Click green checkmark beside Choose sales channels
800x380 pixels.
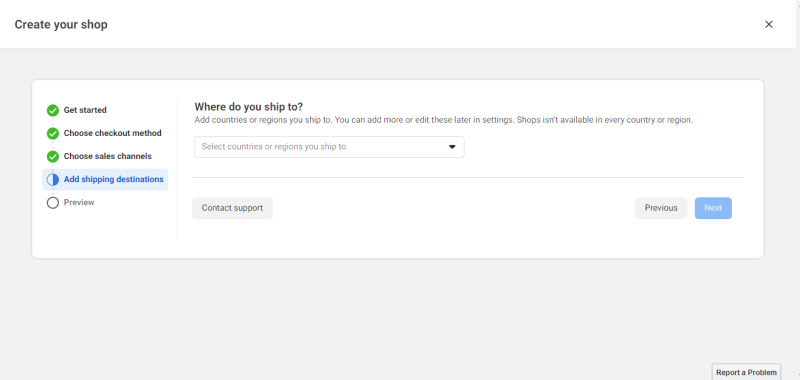[x=53, y=157]
